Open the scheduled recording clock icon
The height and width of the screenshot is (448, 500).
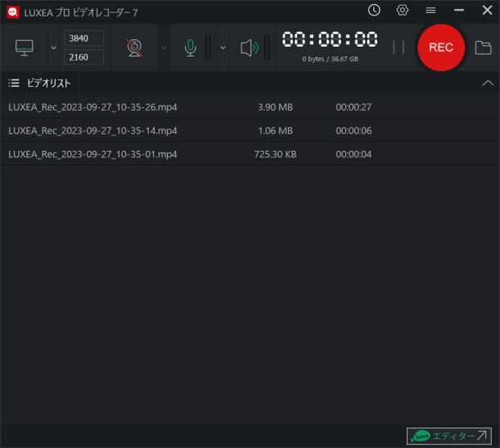click(x=374, y=10)
